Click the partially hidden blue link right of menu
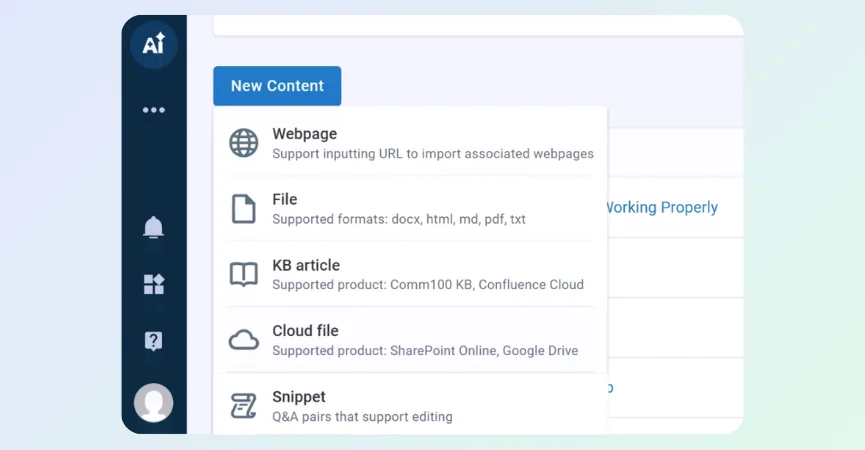The width and height of the screenshot is (865, 450). click(610, 388)
